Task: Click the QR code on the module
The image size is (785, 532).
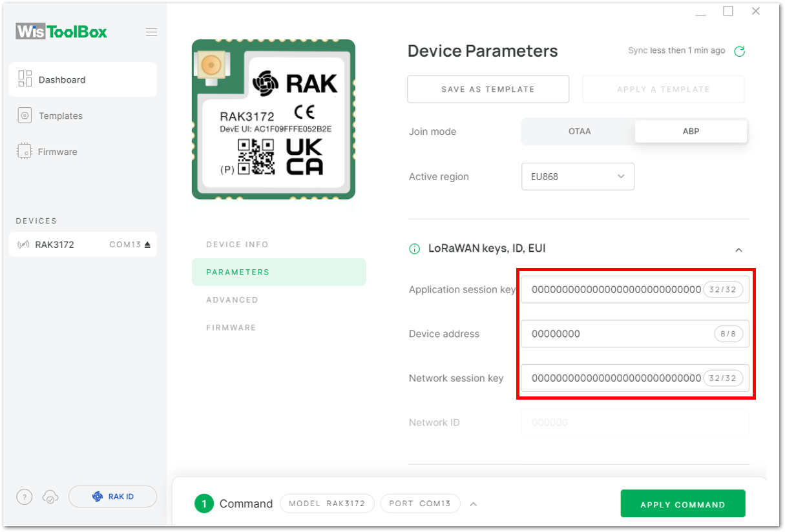Action: click(256, 156)
